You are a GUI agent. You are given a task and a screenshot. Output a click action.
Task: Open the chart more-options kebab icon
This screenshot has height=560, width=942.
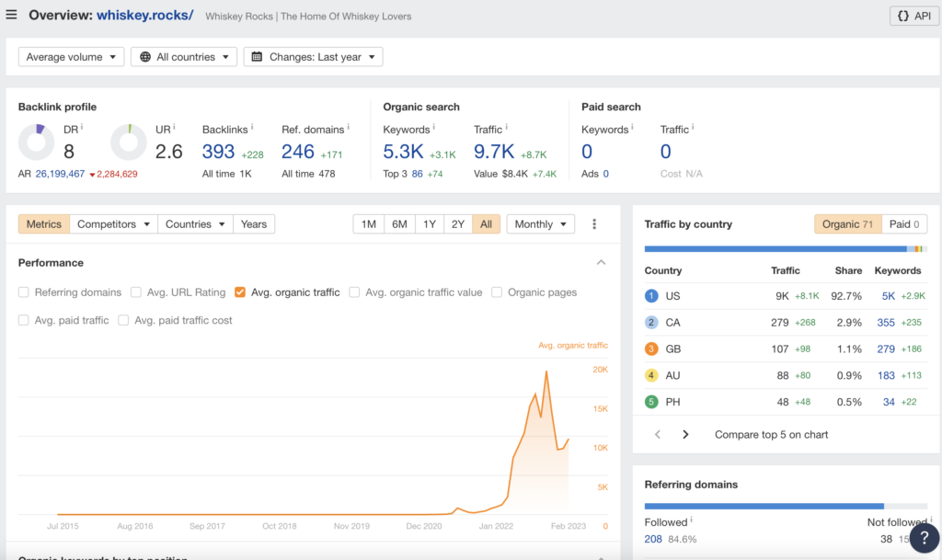click(x=594, y=223)
